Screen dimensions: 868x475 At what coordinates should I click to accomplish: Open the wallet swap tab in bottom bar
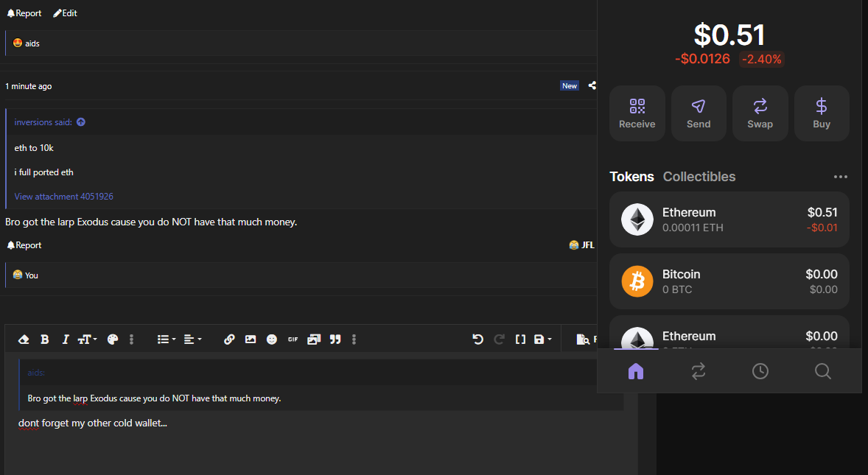(699, 371)
